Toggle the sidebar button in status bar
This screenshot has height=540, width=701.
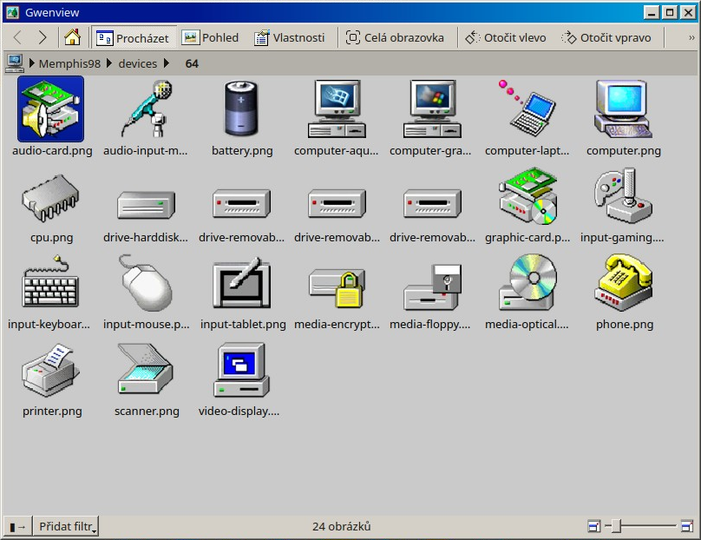click(x=17, y=526)
